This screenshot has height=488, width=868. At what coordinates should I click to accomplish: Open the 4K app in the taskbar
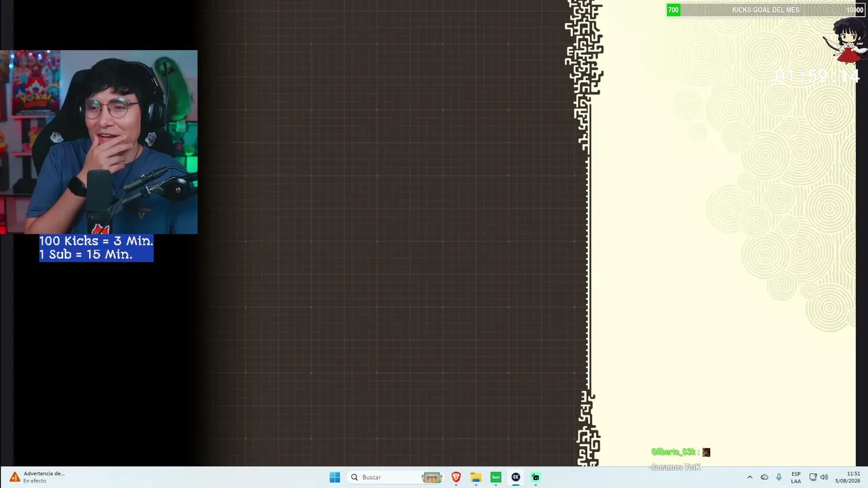[515, 477]
